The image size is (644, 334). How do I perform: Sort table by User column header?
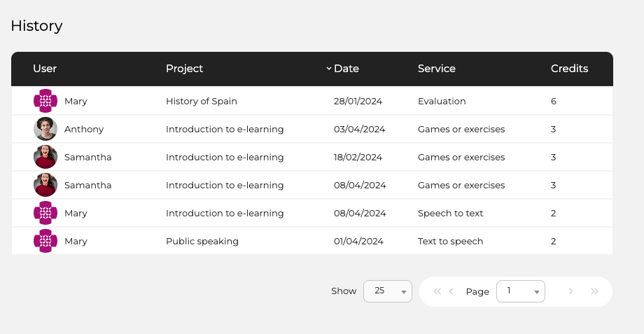click(45, 69)
